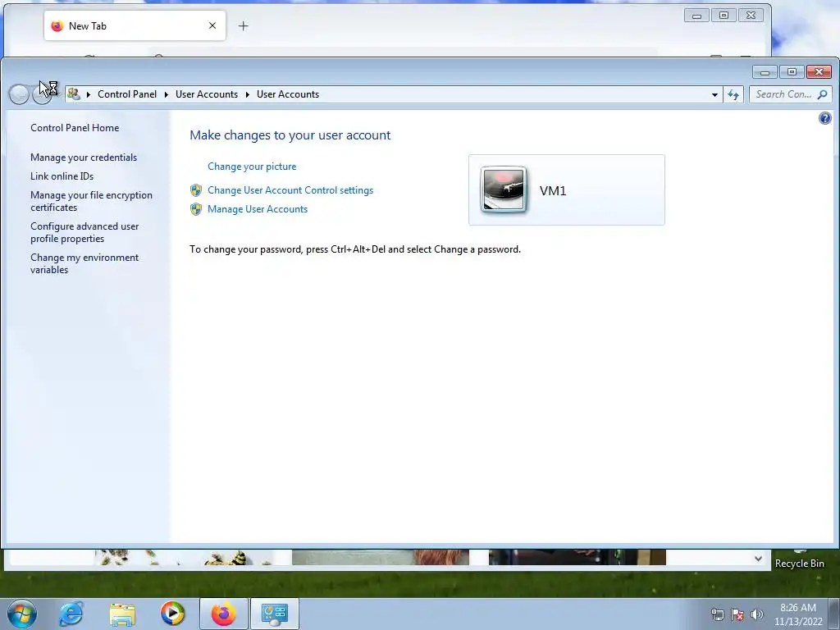Open the Manage User Accounts link
This screenshot has width=840, height=630.
257,209
